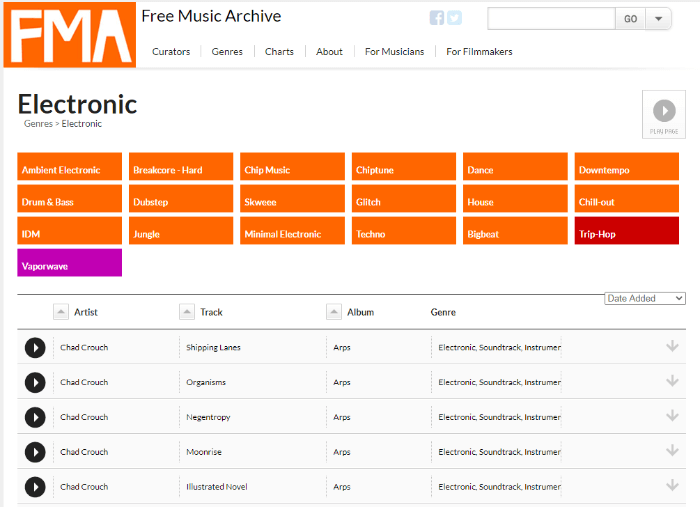The image size is (700, 507).
Task: Click the Genres breadcrumb link
Action: click(38, 124)
